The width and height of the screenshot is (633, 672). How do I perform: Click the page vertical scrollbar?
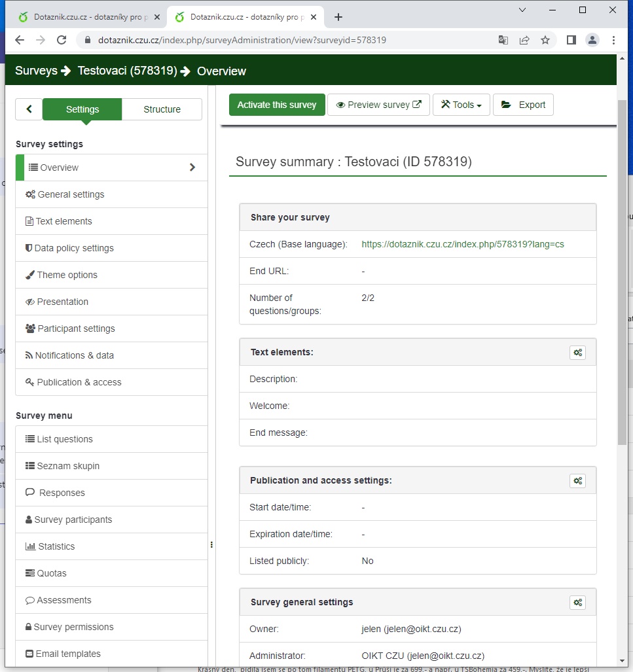point(622,262)
